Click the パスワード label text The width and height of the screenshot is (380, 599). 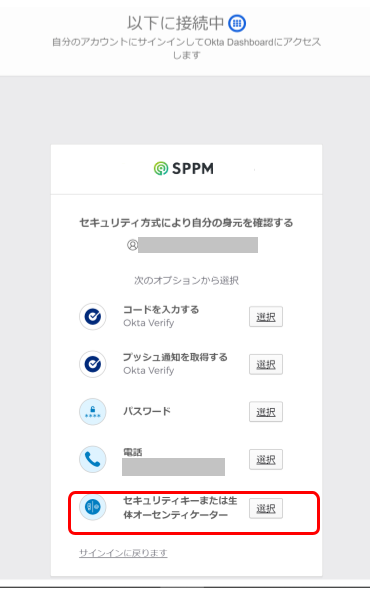click(x=147, y=411)
